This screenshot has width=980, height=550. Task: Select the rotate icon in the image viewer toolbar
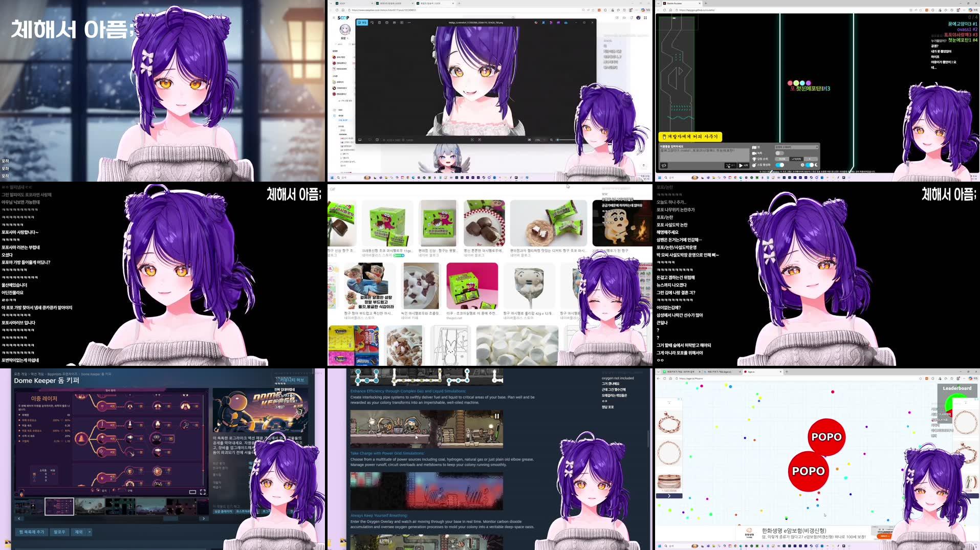[373, 23]
